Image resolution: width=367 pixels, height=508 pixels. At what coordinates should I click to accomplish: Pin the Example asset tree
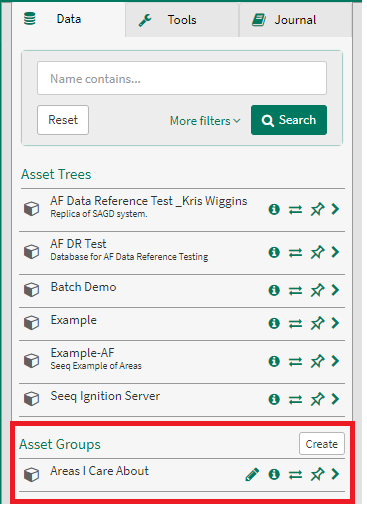[x=317, y=323]
